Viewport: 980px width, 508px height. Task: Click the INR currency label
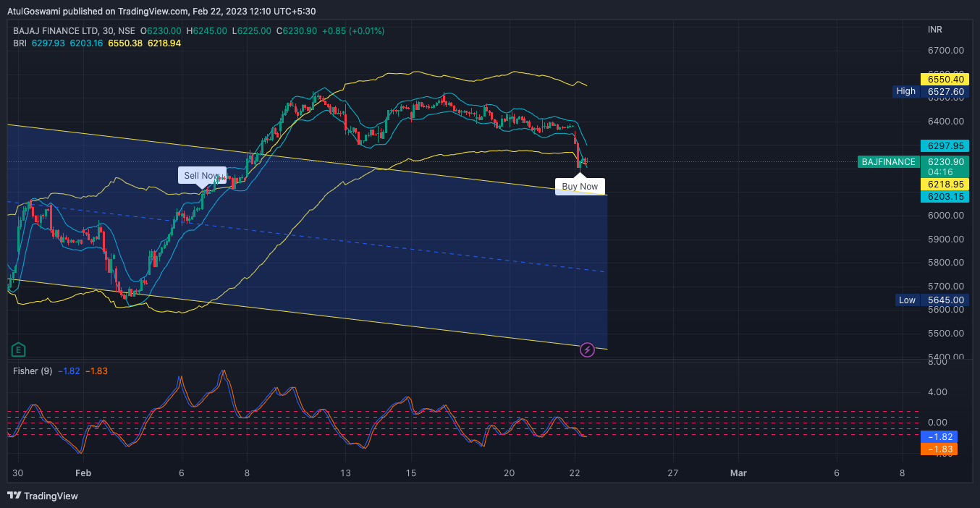click(x=935, y=30)
